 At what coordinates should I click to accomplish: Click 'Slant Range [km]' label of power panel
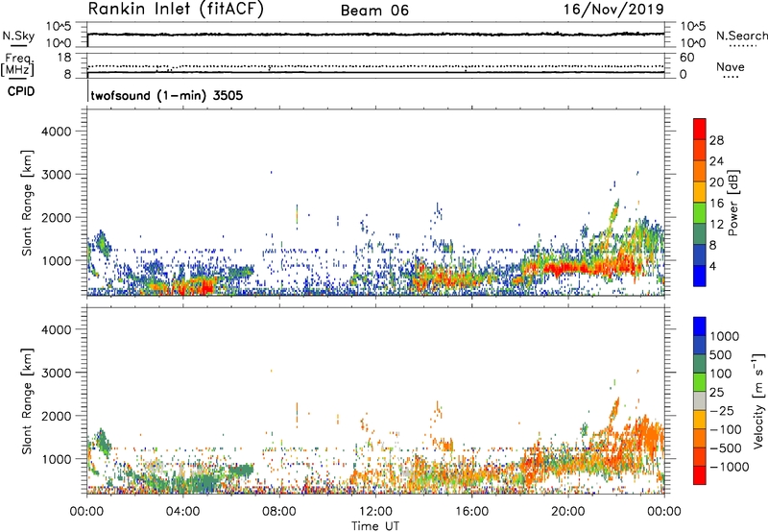[x=27, y=204]
